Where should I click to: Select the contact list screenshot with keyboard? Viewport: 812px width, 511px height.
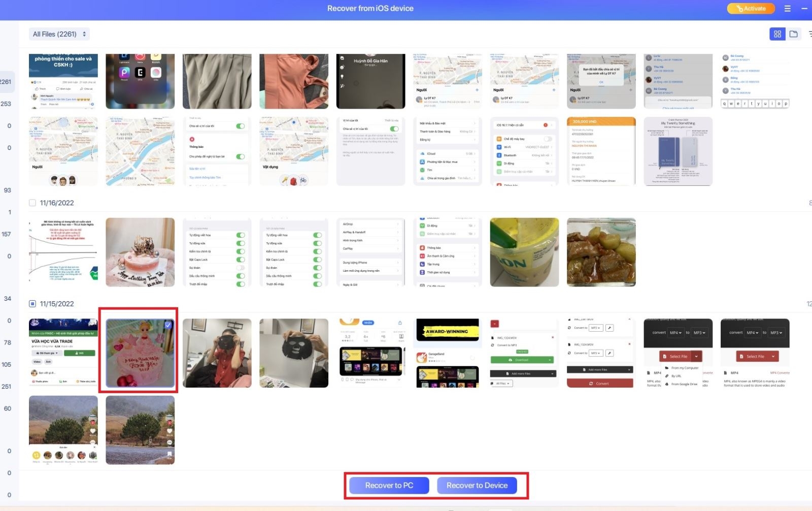(x=755, y=81)
